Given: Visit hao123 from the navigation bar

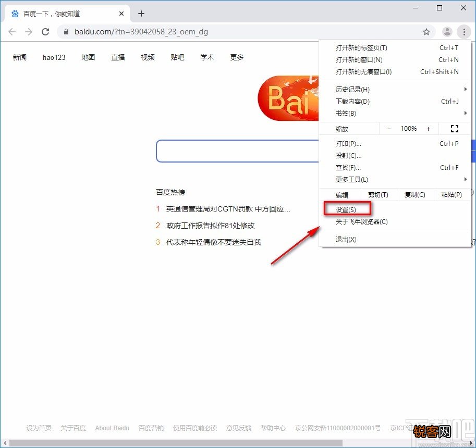Looking at the screenshot, I should point(54,57).
